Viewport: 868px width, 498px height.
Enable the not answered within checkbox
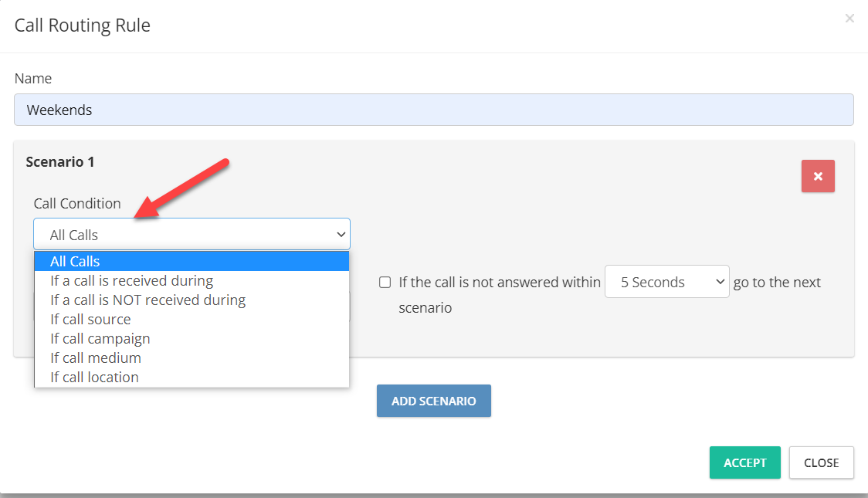[385, 283]
